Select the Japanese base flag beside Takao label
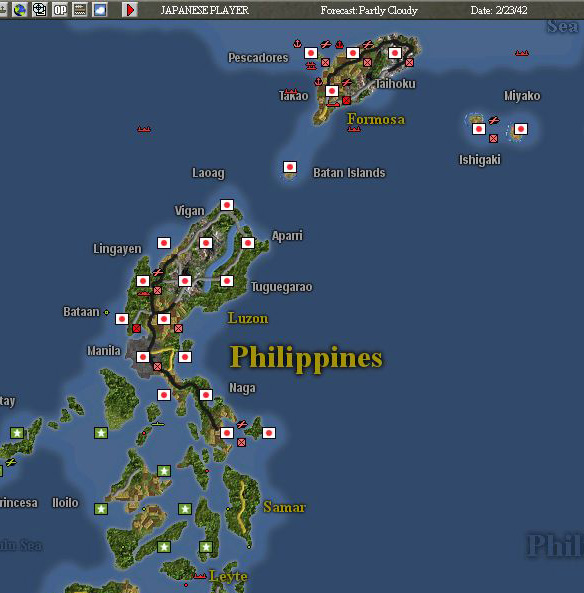 332,91
